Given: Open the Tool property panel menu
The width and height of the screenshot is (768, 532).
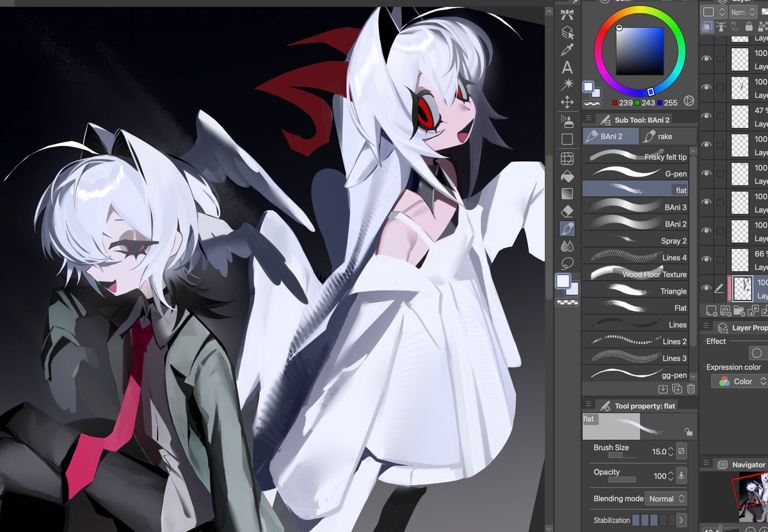Looking at the screenshot, I should tap(588, 405).
